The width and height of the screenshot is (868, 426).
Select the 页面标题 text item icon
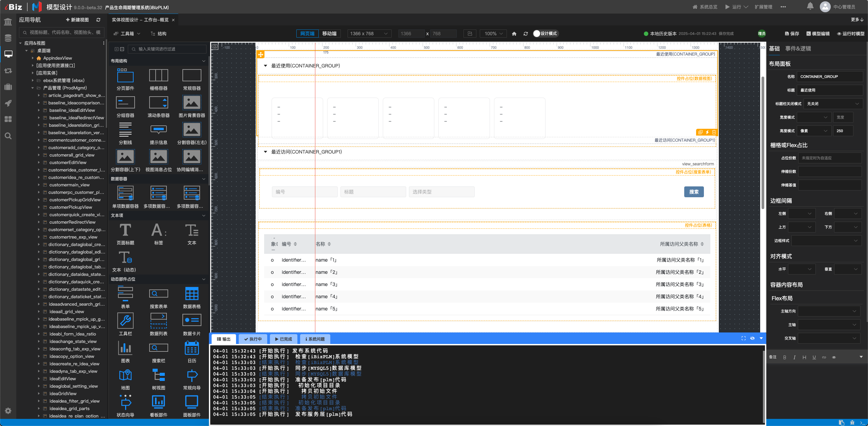[125, 230]
